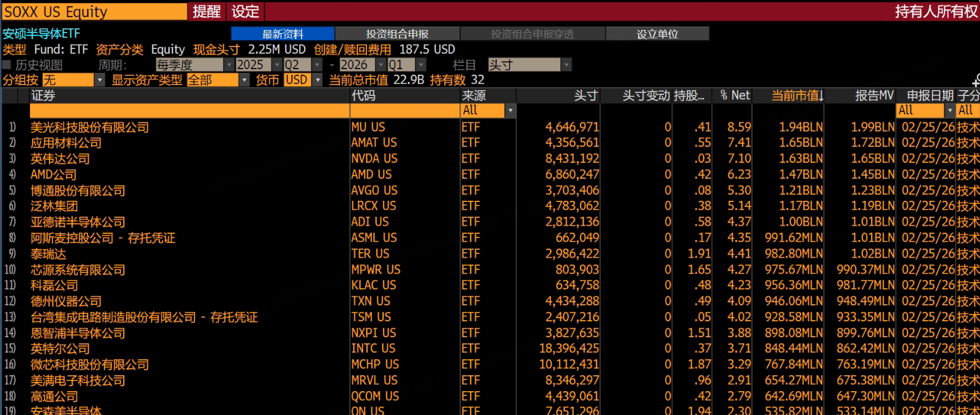Click the 代码 filter input field
Viewport: 980px width, 415px height.
[405, 111]
